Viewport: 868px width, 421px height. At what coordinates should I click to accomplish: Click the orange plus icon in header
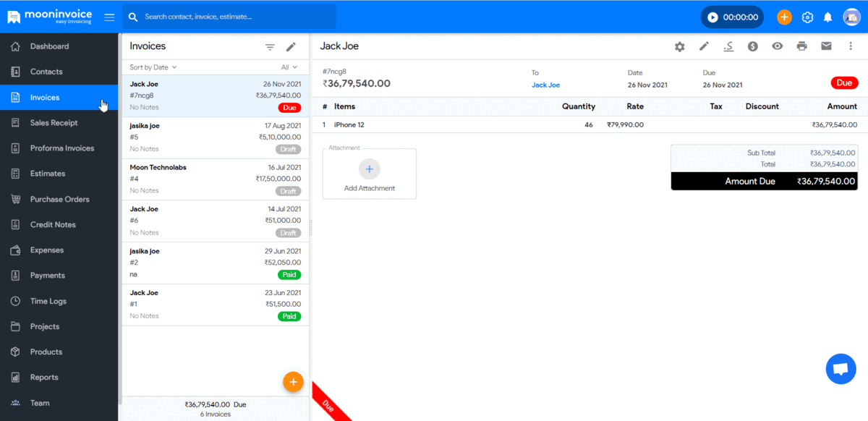click(x=784, y=17)
